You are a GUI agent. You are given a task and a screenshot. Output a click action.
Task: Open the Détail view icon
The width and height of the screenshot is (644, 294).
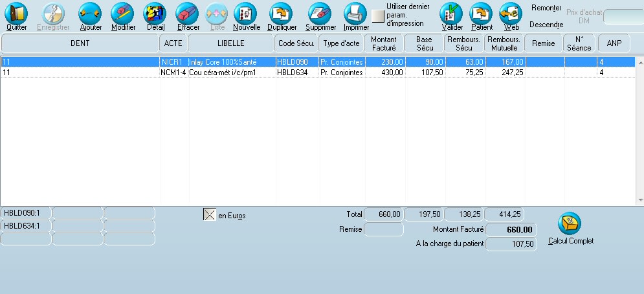click(x=155, y=13)
